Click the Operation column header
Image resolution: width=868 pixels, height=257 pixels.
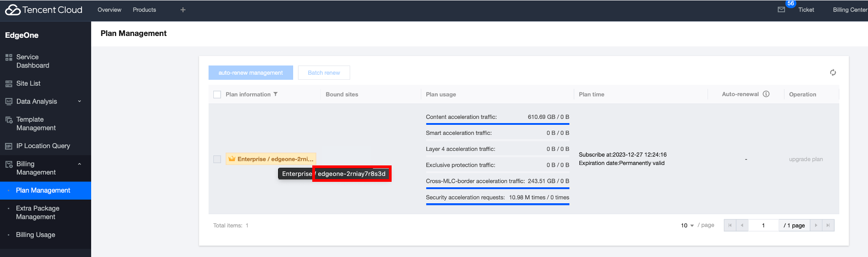click(802, 94)
